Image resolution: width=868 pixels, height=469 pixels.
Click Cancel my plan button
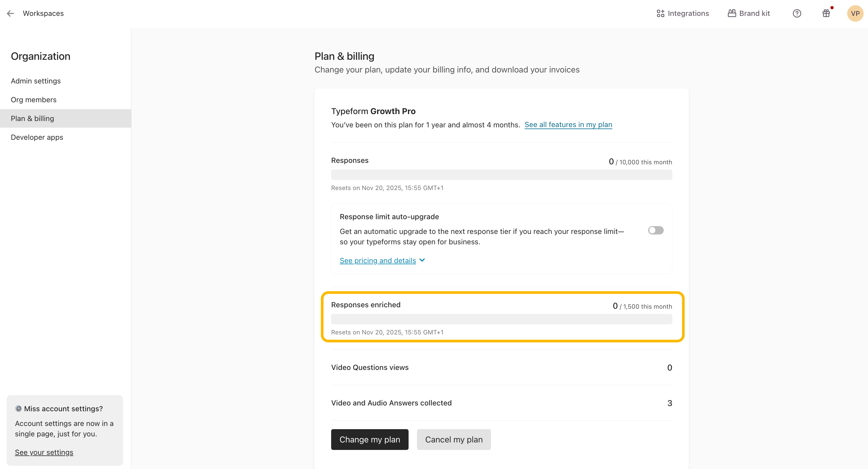pyautogui.click(x=454, y=439)
